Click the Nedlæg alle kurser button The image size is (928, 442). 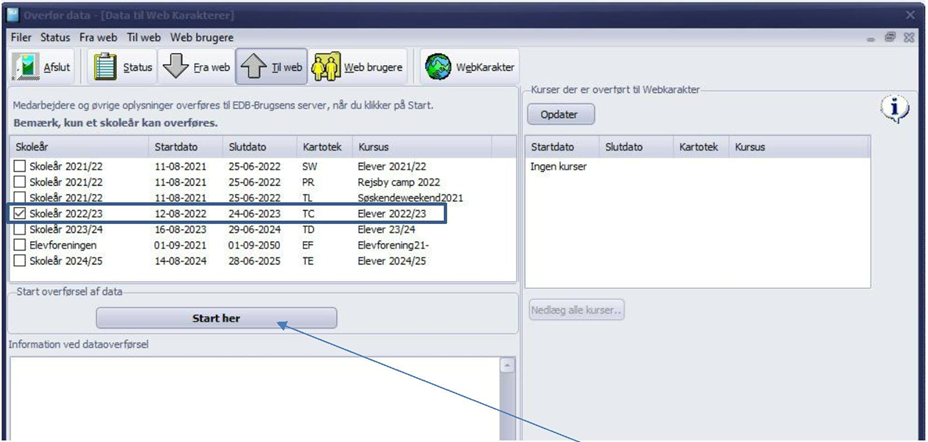(x=576, y=310)
